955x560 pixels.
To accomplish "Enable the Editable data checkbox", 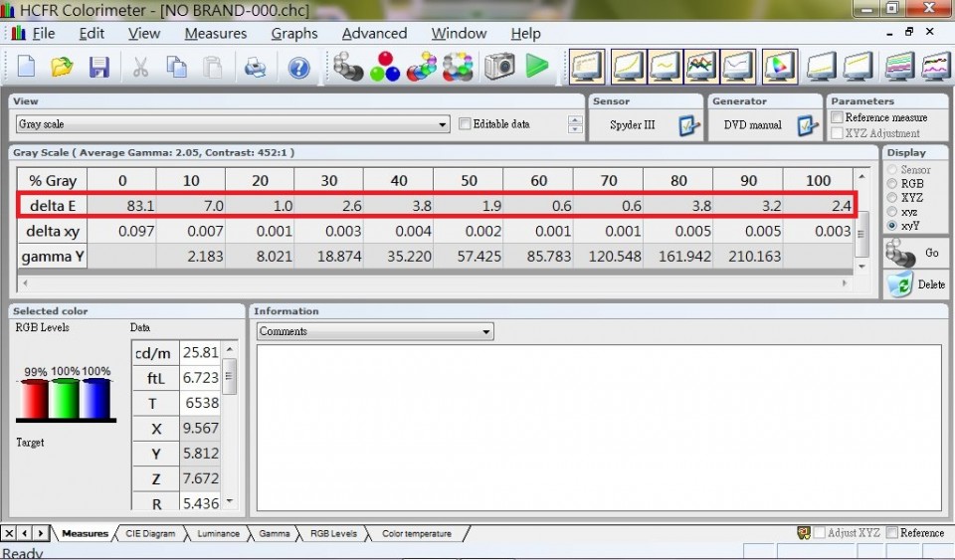I will pyautogui.click(x=466, y=124).
